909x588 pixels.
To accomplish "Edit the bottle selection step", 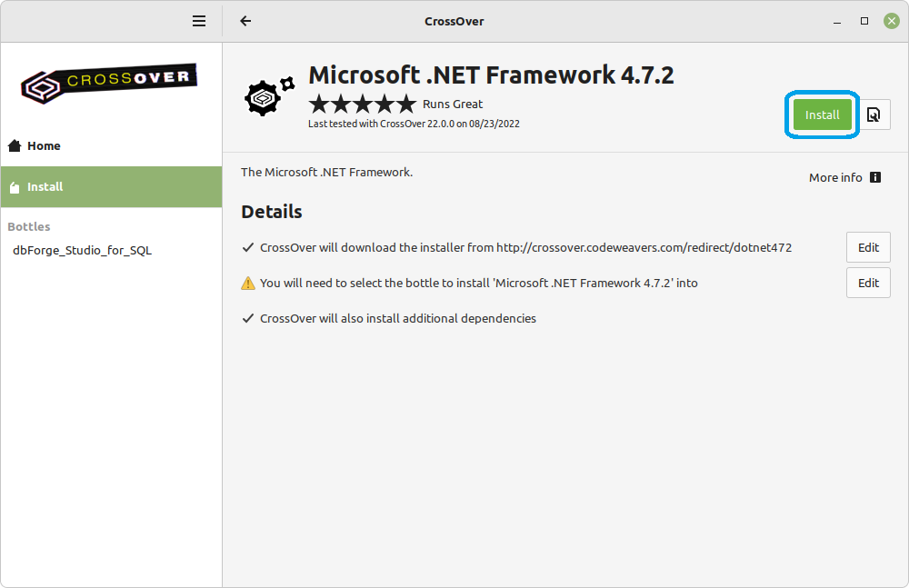I will [x=867, y=282].
